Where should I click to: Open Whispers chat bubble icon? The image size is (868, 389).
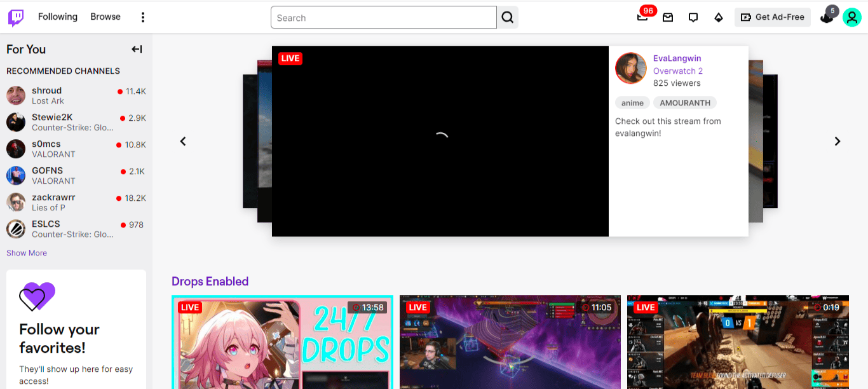coord(693,18)
